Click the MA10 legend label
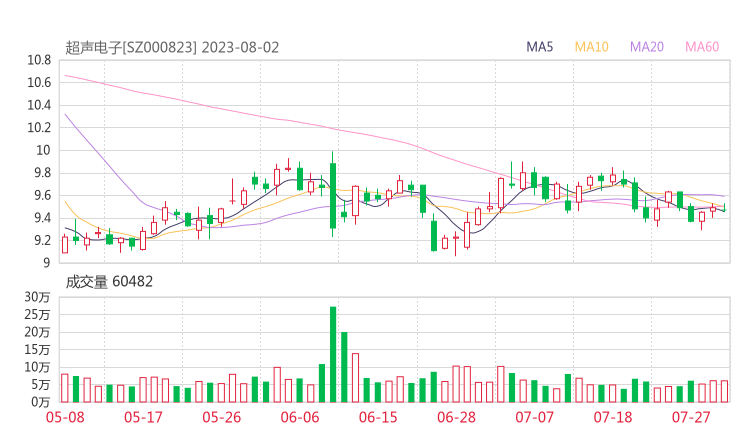Viewport: 740px width, 440px height. click(x=591, y=47)
